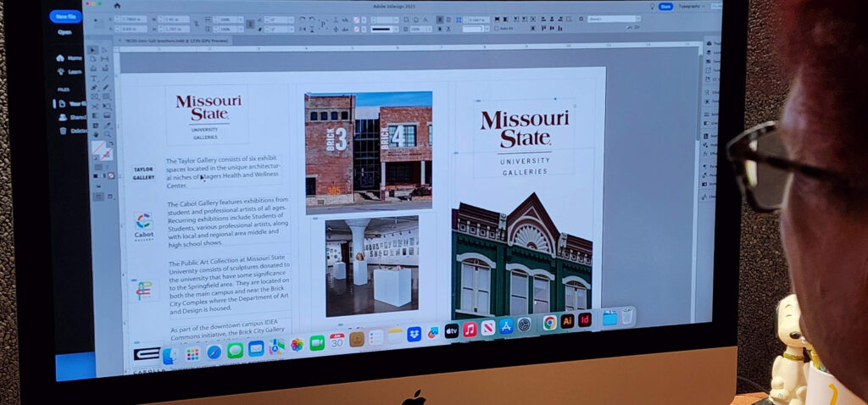Viewport: 868px width, 405px height.
Task: Click the Home icon in the InDesign title bar
Action: click(117, 6)
